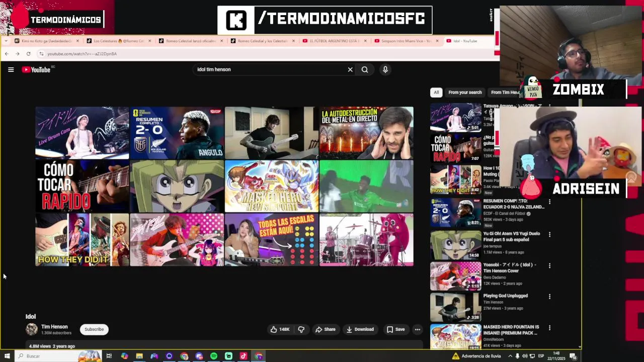Screen dimensions: 644x362
Task: Open 'Yoasobi - アイドル ( Idol ) - Tim Henson Cover' title
Action: pyautogui.click(x=510, y=267)
